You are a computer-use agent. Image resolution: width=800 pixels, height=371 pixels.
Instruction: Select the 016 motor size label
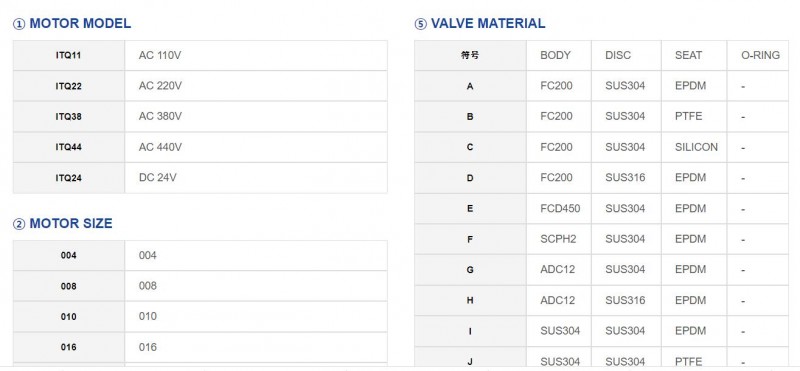pyautogui.click(x=68, y=348)
